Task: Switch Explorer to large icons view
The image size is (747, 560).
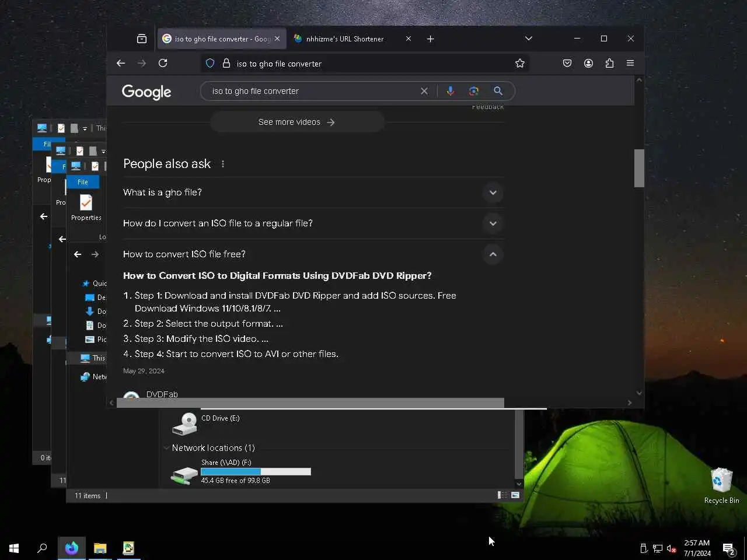Action: (515, 495)
